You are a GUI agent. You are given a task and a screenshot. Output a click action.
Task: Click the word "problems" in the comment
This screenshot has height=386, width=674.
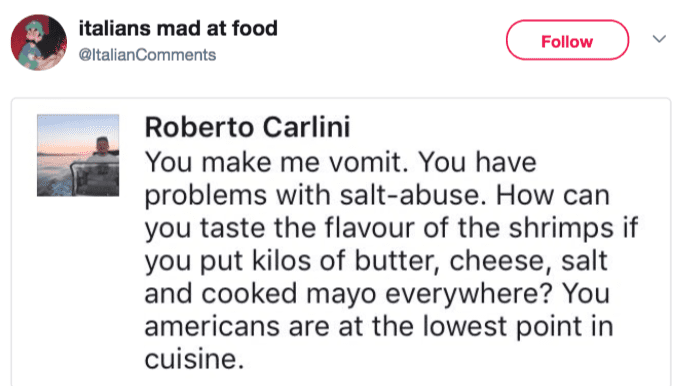pyautogui.click(x=205, y=196)
